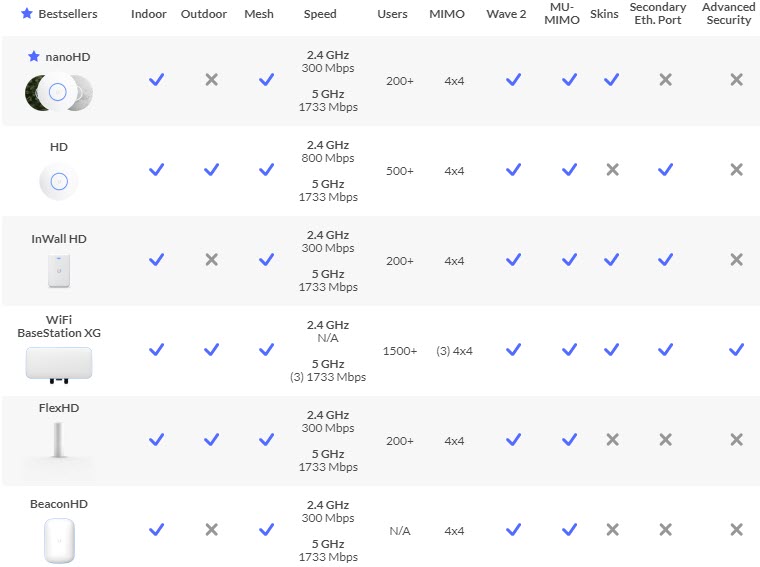Click the blue star next to Bestsellers
This screenshot has width=760, height=567.
click(x=27, y=14)
